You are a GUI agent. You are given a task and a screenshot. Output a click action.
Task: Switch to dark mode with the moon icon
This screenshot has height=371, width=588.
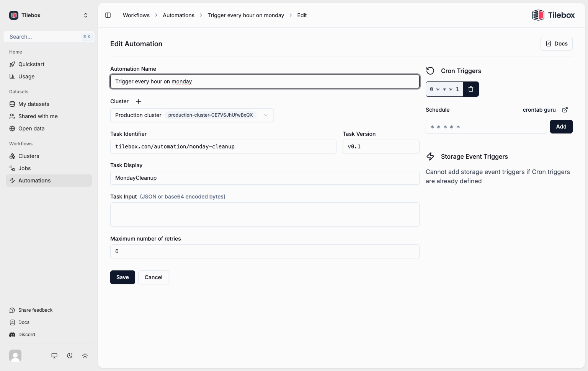tap(70, 356)
